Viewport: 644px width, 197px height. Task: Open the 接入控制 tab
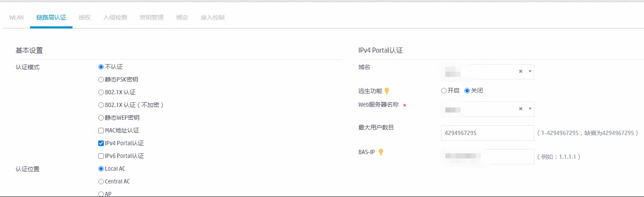point(212,18)
